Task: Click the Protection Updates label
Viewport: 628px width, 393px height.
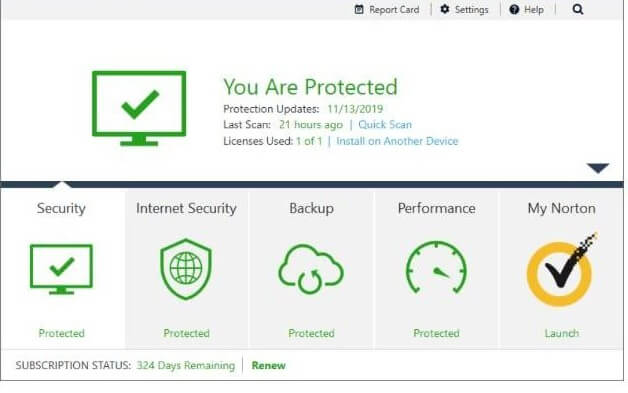Action: [x=271, y=109]
